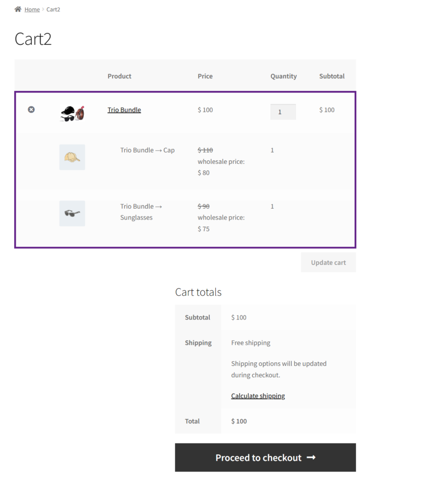The width and height of the screenshot is (431, 504).
Task: Click the Quantity column header
Action: [x=283, y=76]
